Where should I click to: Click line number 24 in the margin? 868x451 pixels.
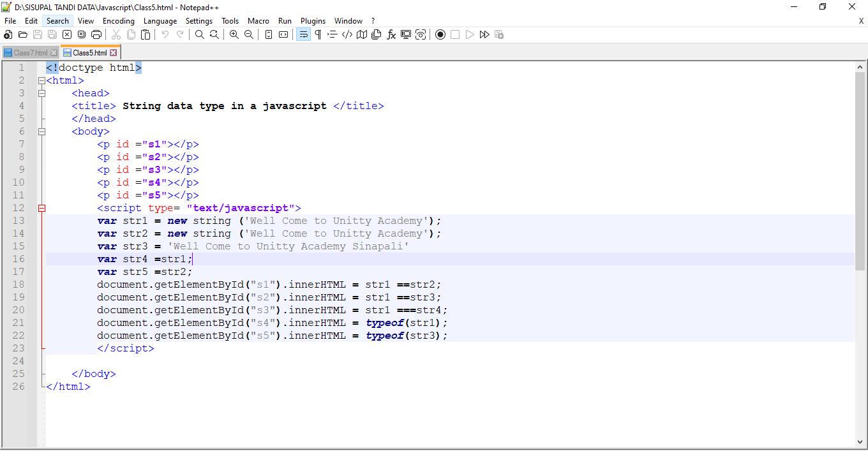pyautogui.click(x=19, y=361)
